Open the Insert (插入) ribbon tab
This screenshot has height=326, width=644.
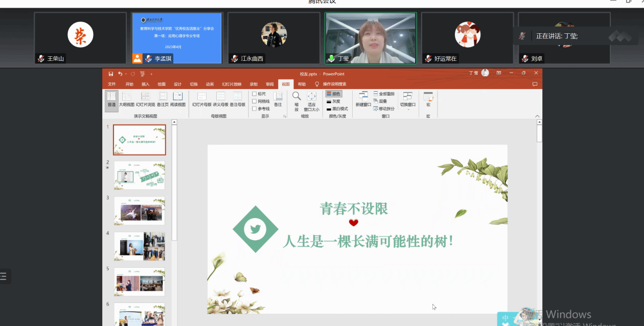coord(145,84)
